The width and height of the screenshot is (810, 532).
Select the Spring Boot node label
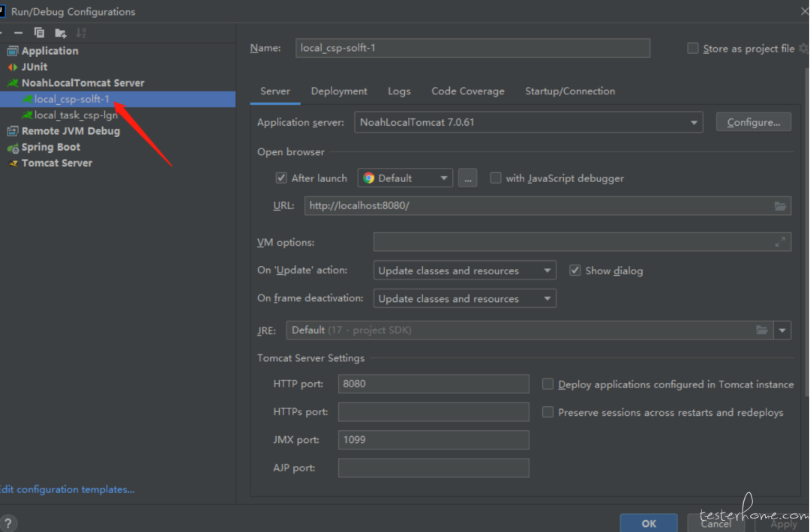click(x=51, y=147)
